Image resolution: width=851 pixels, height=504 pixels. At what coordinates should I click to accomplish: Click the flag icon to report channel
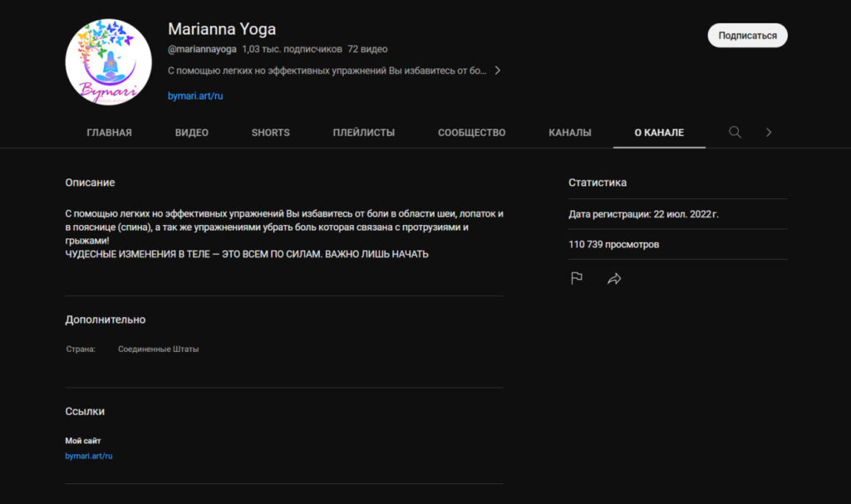[x=576, y=279]
